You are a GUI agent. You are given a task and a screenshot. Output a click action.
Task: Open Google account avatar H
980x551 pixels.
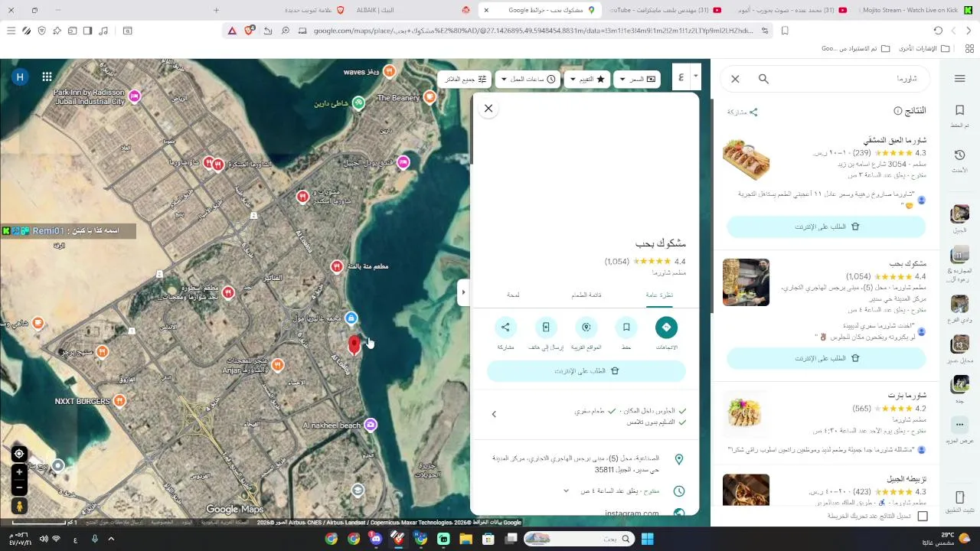[21, 77]
